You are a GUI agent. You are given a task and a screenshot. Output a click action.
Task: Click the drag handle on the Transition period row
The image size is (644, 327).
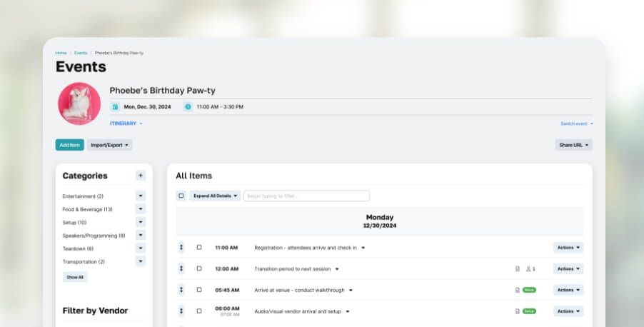tap(181, 268)
